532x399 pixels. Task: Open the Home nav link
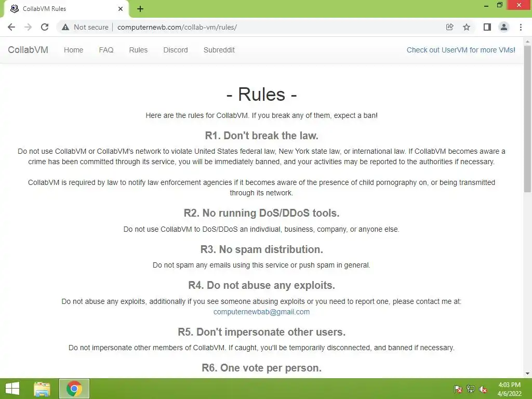[73, 50]
